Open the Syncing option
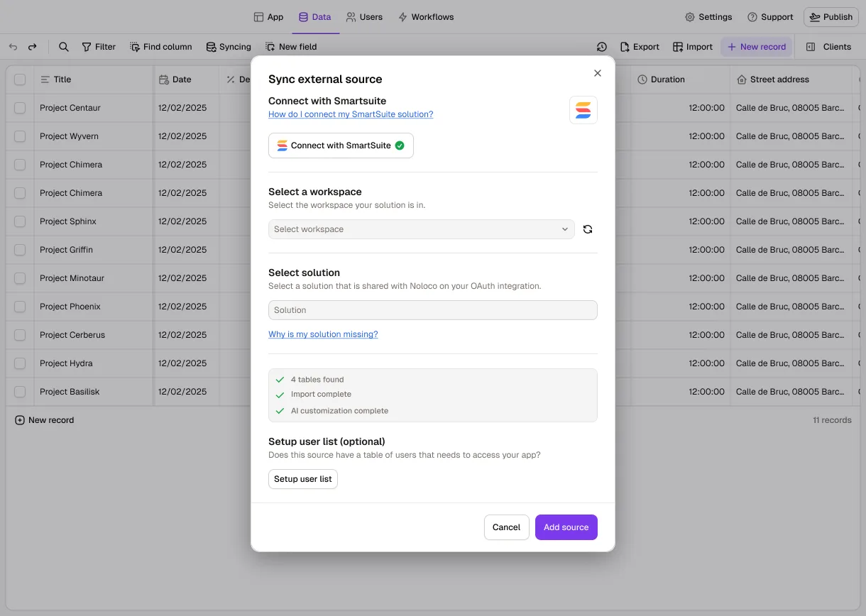866x616 pixels. (229, 47)
